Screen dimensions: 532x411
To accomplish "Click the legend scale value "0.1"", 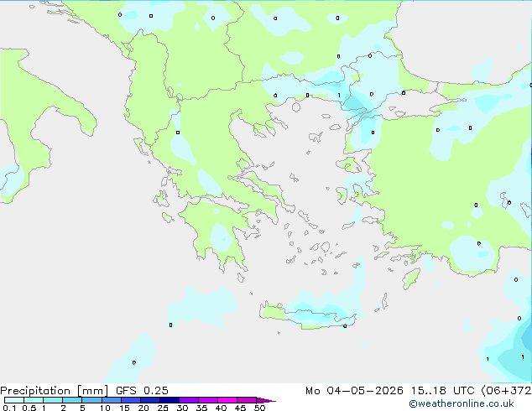I will click(9, 408).
